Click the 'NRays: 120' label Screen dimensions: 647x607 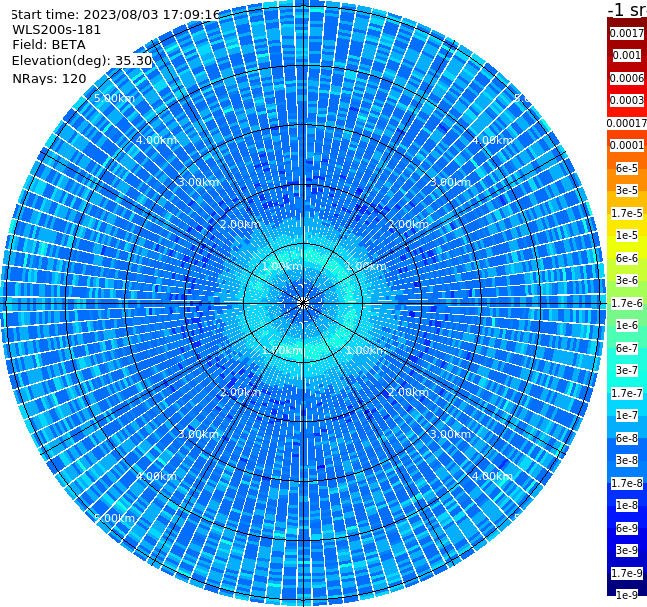pyautogui.click(x=49, y=78)
